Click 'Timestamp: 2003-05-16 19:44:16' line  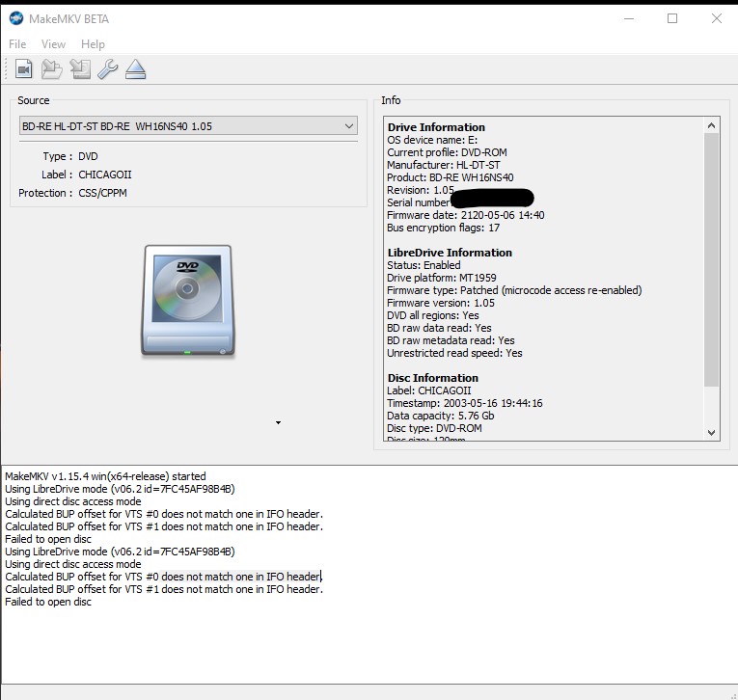coord(465,403)
